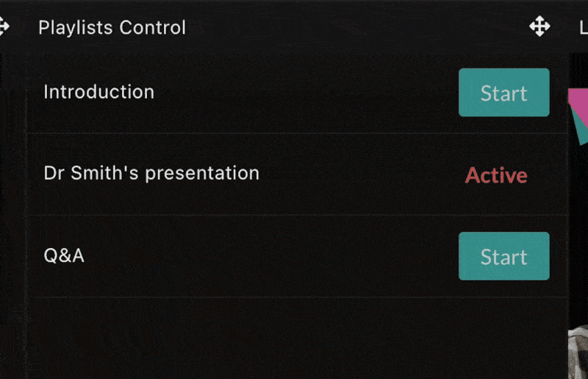Viewport: 588px width, 379px height.
Task: Click the grayscale image at the bottom right
Action: [x=578, y=353]
